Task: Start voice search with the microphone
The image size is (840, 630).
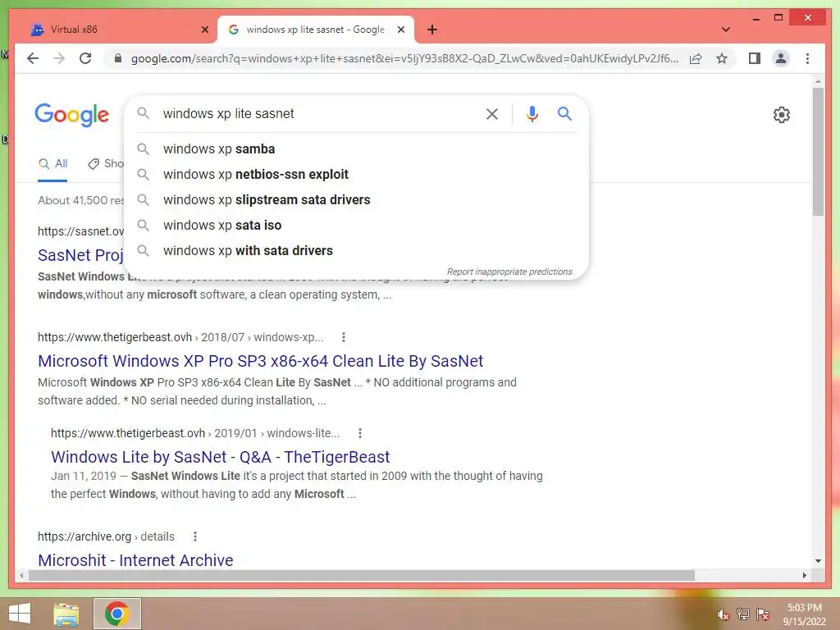Action: click(532, 113)
